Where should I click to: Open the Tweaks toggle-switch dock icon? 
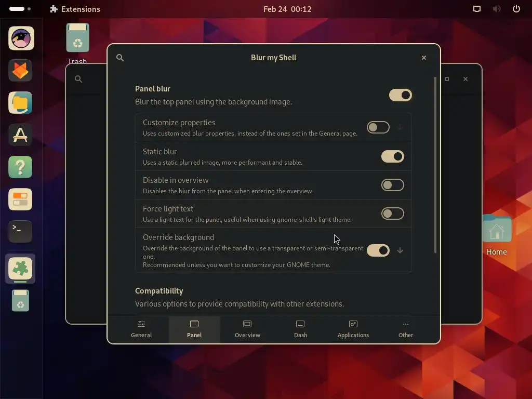tap(20, 199)
